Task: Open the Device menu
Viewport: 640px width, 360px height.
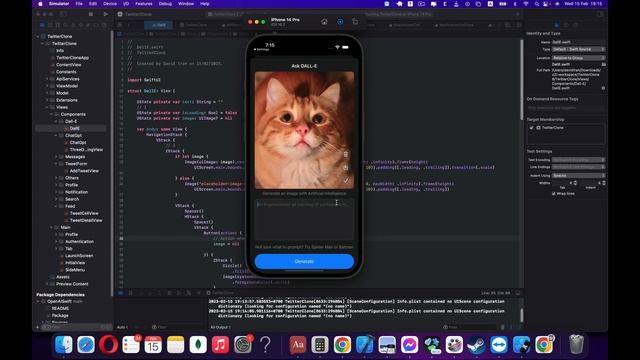Action: 109,4
